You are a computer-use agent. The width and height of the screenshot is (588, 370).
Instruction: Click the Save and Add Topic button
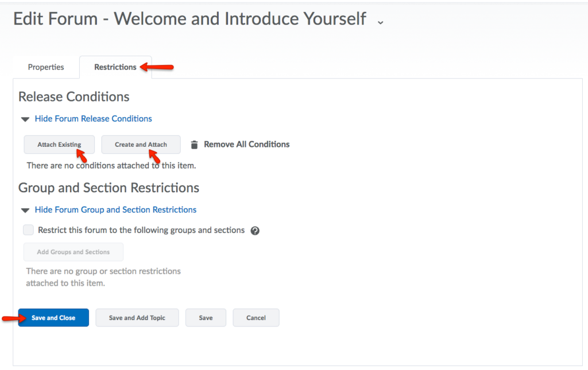[x=137, y=318]
